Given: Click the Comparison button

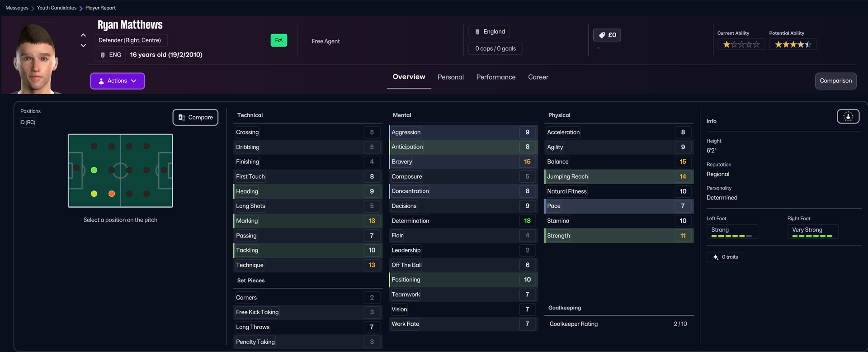Looking at the screenshot, I should pos(836,81).
